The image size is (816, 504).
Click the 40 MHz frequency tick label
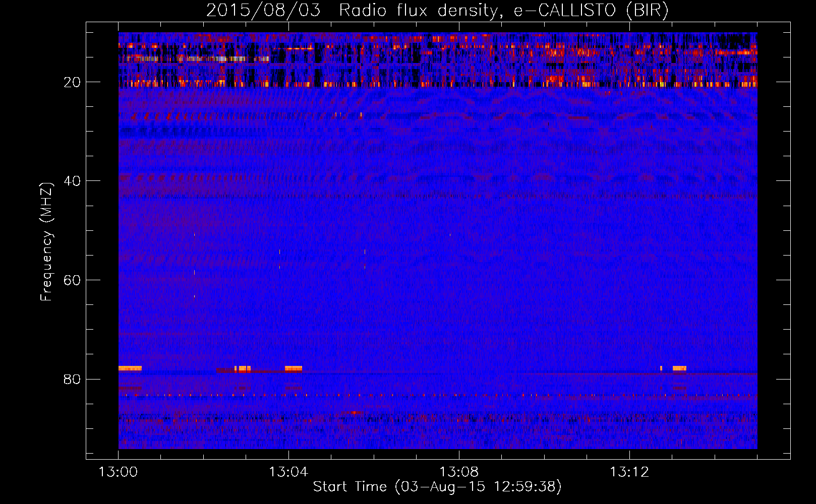73,181
